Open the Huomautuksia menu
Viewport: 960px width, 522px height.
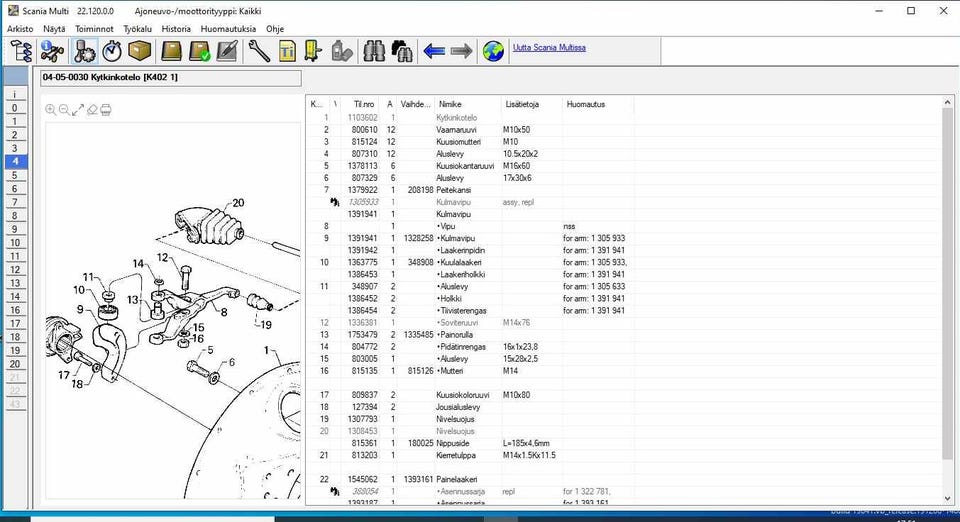click(228, 29)
